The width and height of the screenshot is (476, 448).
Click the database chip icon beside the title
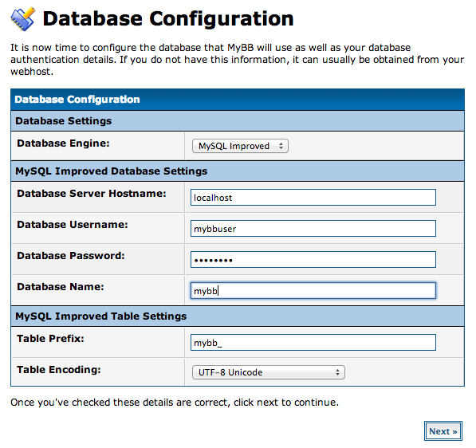coord(23,19)
